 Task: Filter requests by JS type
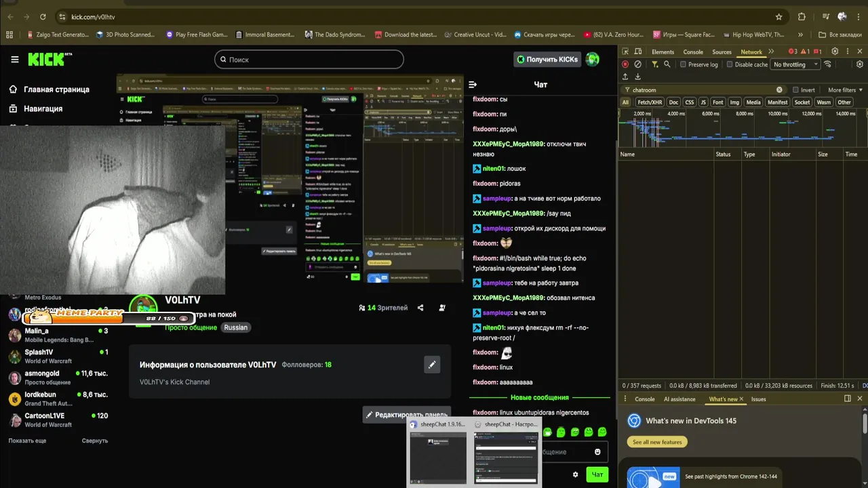coord(703,102)
